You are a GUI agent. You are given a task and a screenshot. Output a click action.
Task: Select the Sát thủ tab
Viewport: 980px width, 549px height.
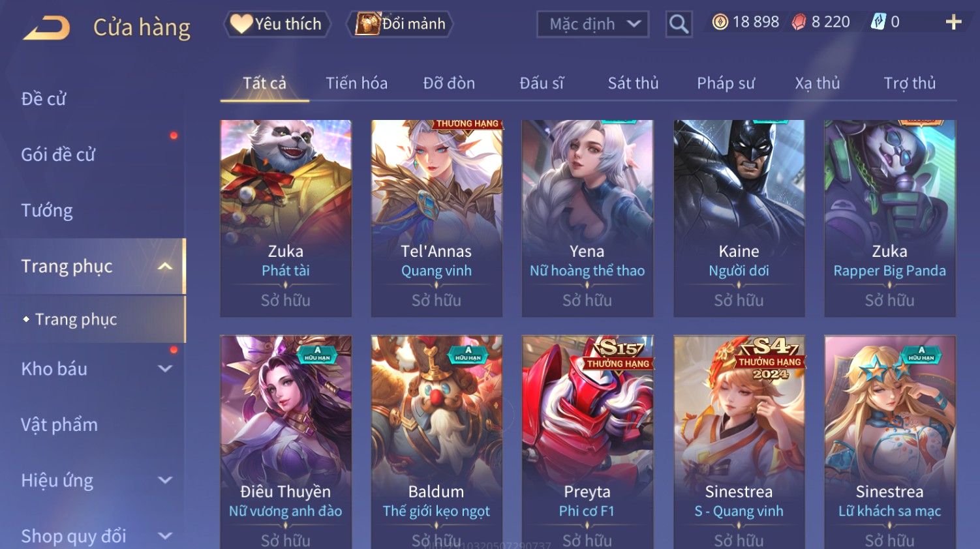(633, 83)
